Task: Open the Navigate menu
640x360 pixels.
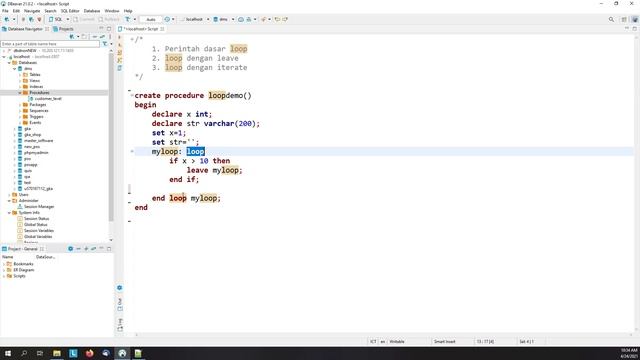Action: [x=32, y=11]
